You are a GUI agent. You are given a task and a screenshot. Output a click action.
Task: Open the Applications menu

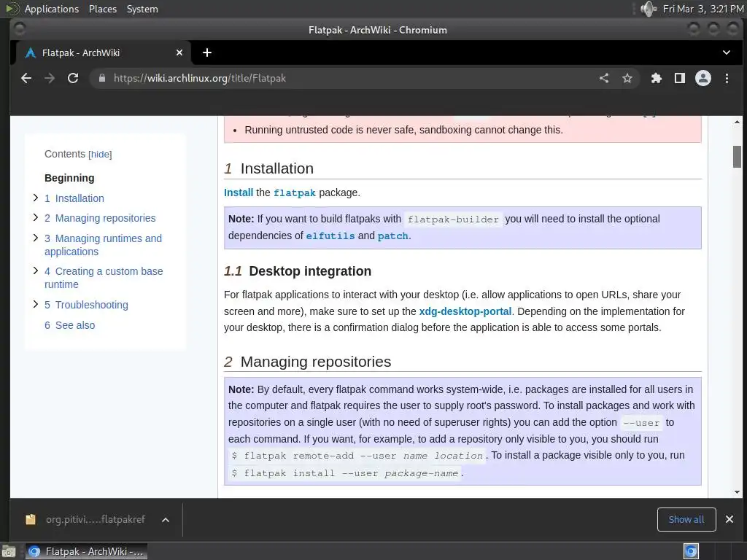52,9
